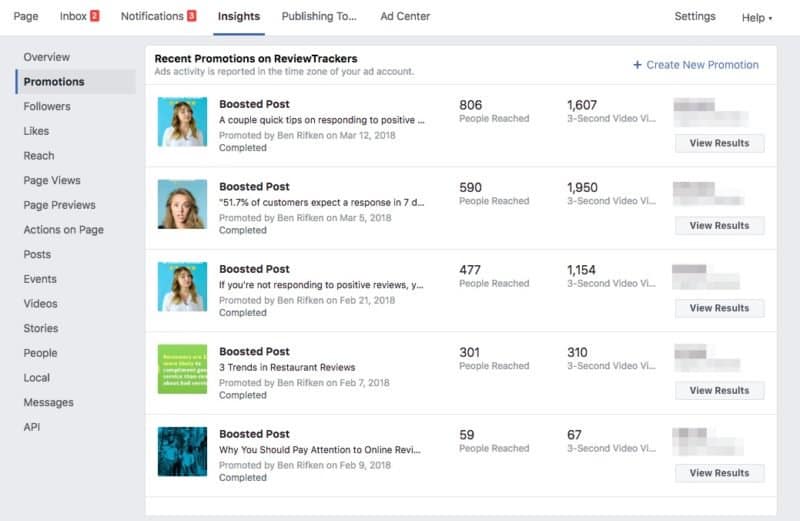Click 'Promoted by Ben Rifken on Feb 7, 2018'

tap(304, 383)
